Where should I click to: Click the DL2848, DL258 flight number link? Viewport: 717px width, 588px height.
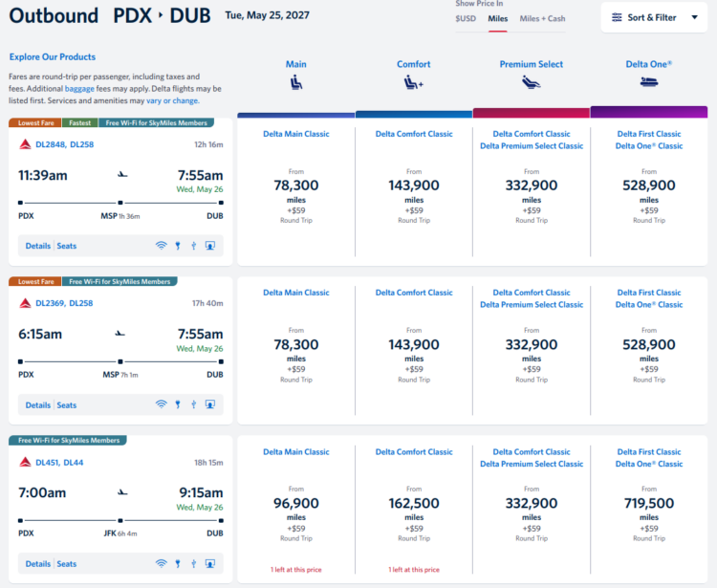coord(64,144)
